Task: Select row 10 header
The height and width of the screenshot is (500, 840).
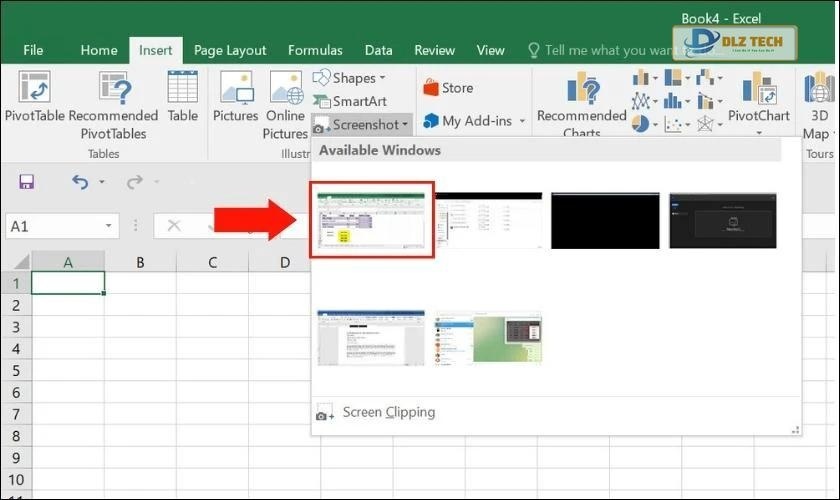Action: click(16, 480)
